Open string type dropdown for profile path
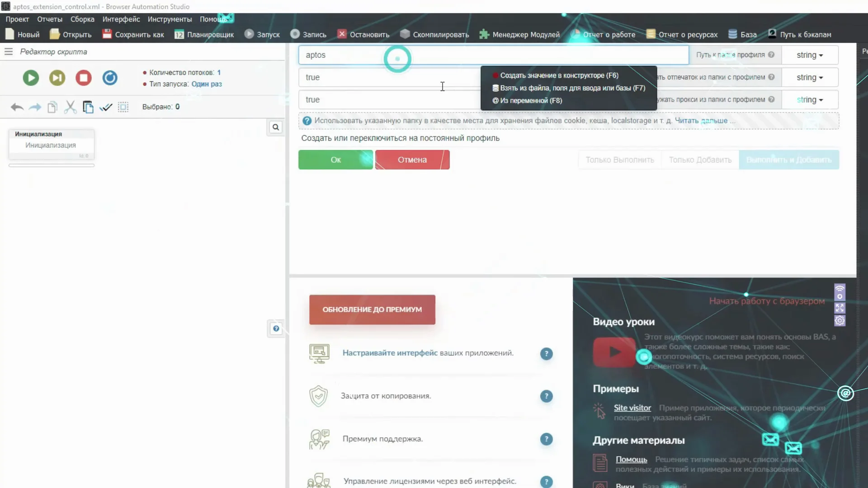The image size is (868, 488). pos(810,55)
